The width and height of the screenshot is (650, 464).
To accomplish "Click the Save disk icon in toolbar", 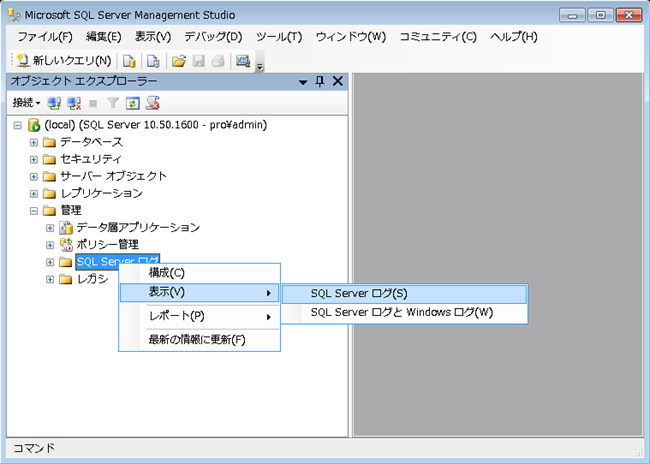I will point(199,61).
